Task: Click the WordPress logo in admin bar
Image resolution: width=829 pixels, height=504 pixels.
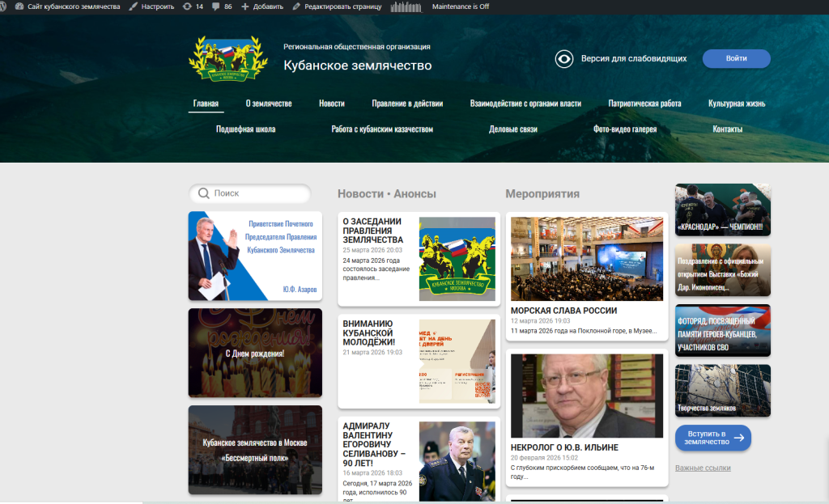Action: 7,6
